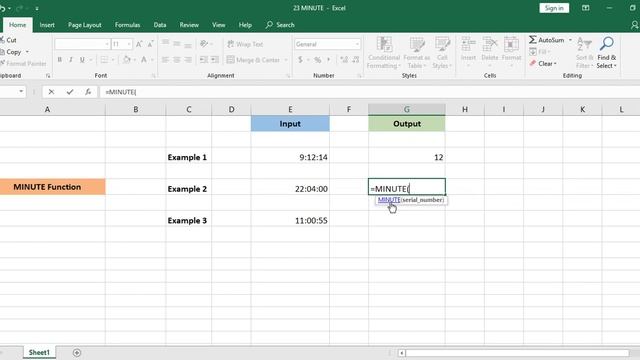
Task: Toggle Bold formatting
Action: [x=60, y=60]
